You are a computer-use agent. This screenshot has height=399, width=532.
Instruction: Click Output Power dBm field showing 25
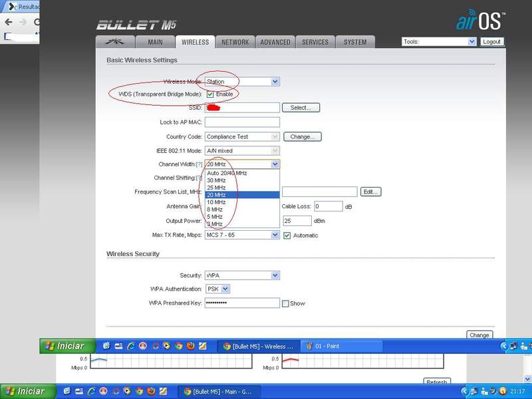pyautogui.click(x=297, y=221)
